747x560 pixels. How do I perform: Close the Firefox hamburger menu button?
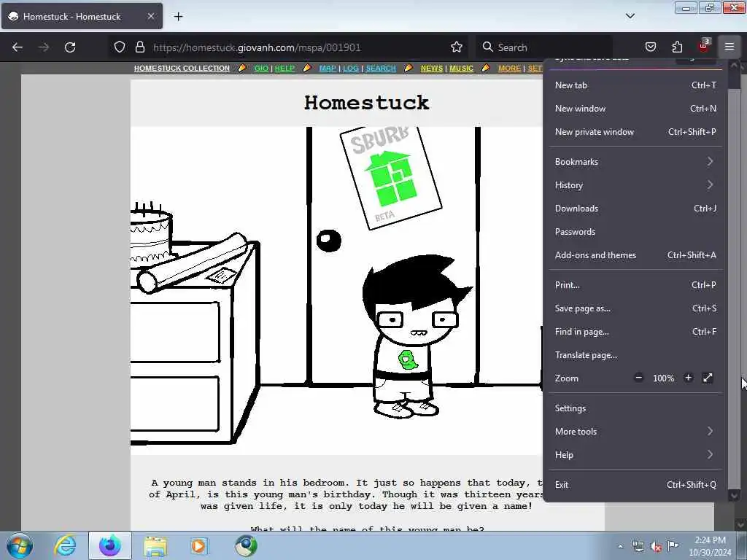[x=729, y=47]
